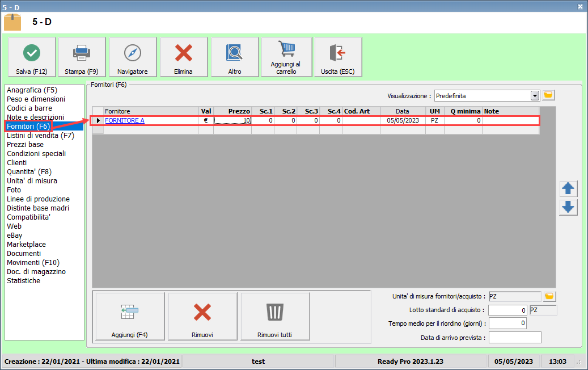
Task: Select Clienti section
Action: [x=17, y=162]
